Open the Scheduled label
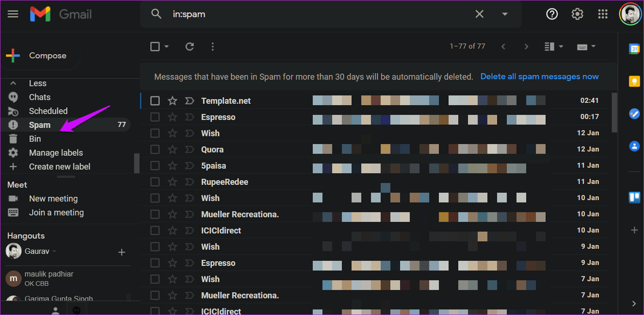Image resolution: width=644 pixels, height=315 pixels. [48, 111]
